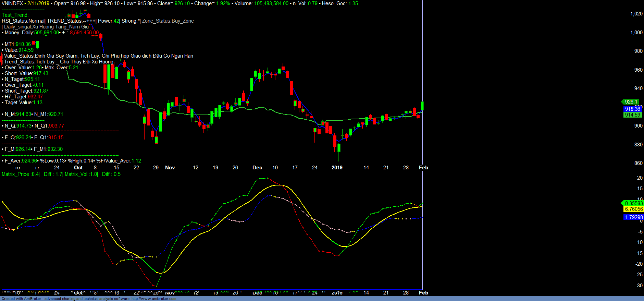Click the Oct label on the price chart axis

point(78,168)
